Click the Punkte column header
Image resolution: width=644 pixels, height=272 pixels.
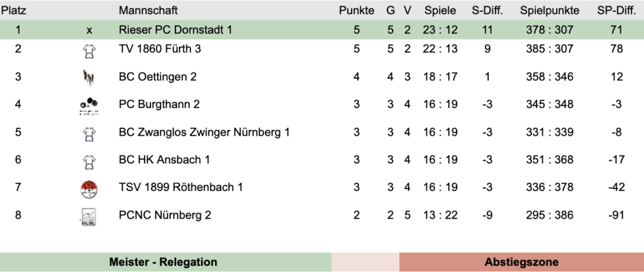coord(357,11)
